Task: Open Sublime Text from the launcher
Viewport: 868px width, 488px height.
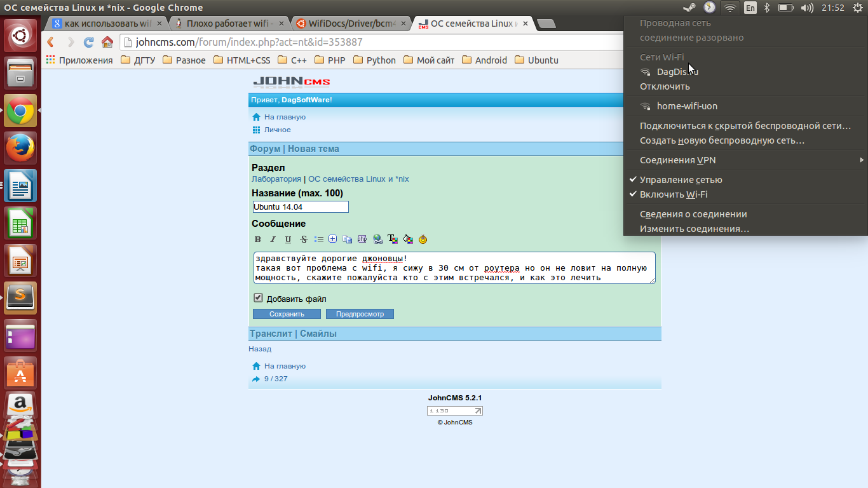Action: coord(20,297)
